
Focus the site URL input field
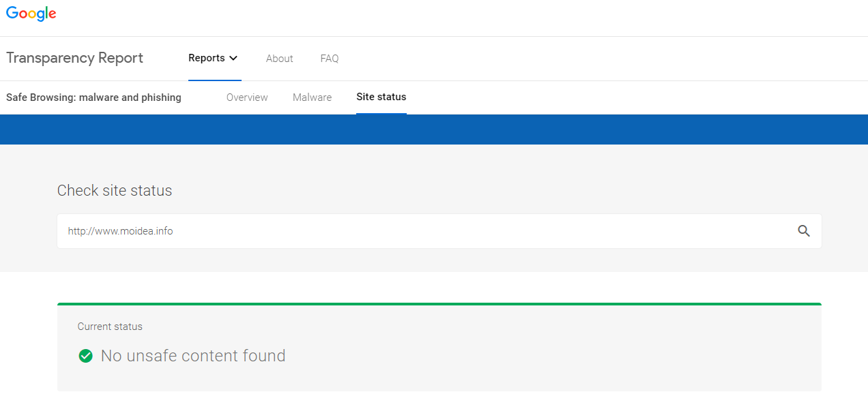coord(439,231)
